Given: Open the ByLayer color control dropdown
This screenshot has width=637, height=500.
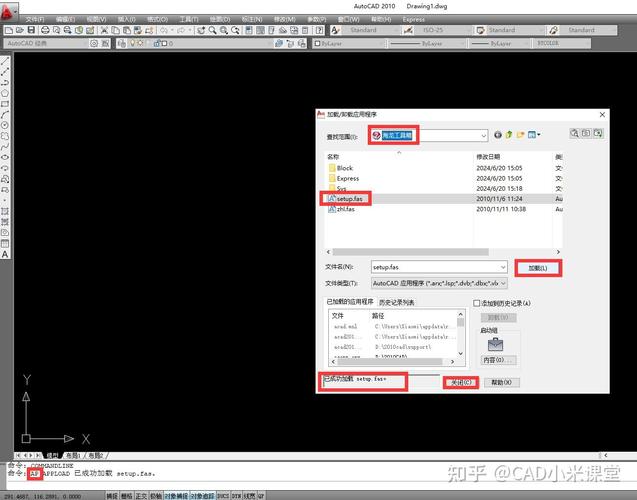Looking at the screenshot, I should 349,43.
